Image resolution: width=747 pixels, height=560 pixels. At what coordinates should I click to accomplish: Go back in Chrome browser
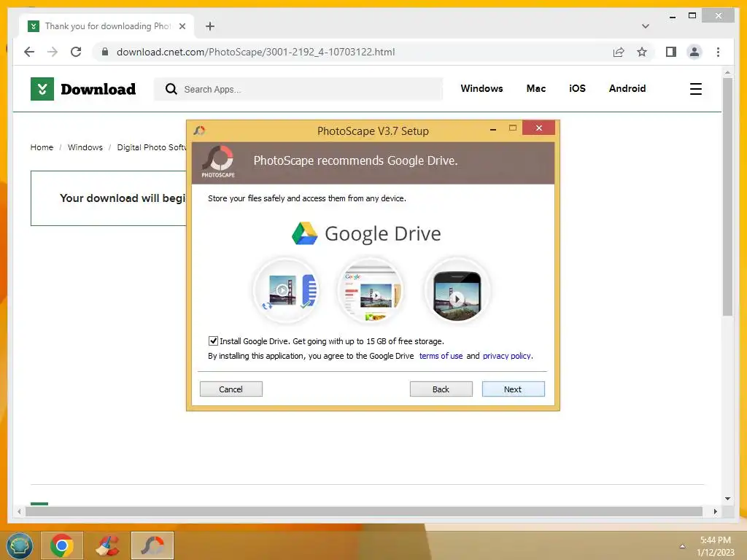pos(29,52)
